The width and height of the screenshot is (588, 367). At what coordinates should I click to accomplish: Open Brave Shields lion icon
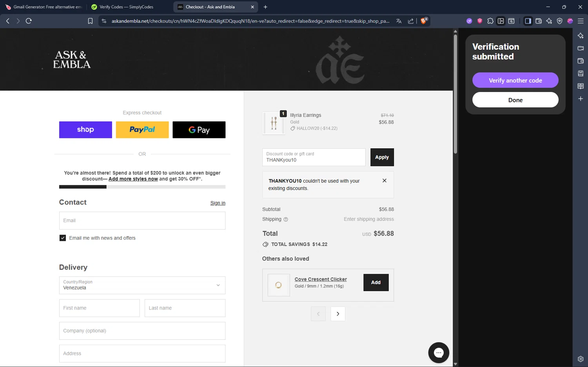tap(424, 21)
